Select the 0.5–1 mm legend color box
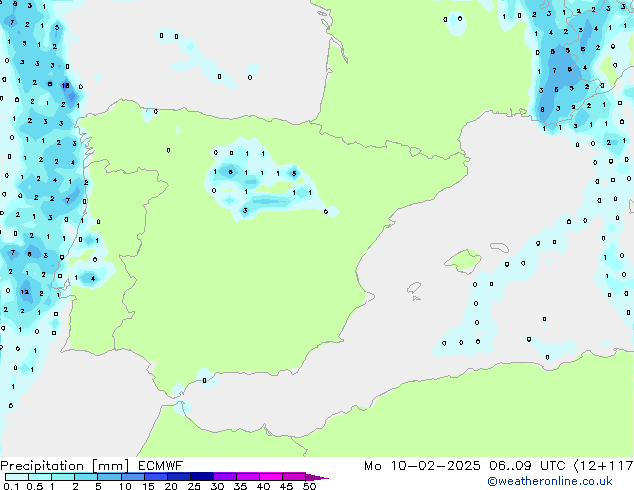 point(40,477)
